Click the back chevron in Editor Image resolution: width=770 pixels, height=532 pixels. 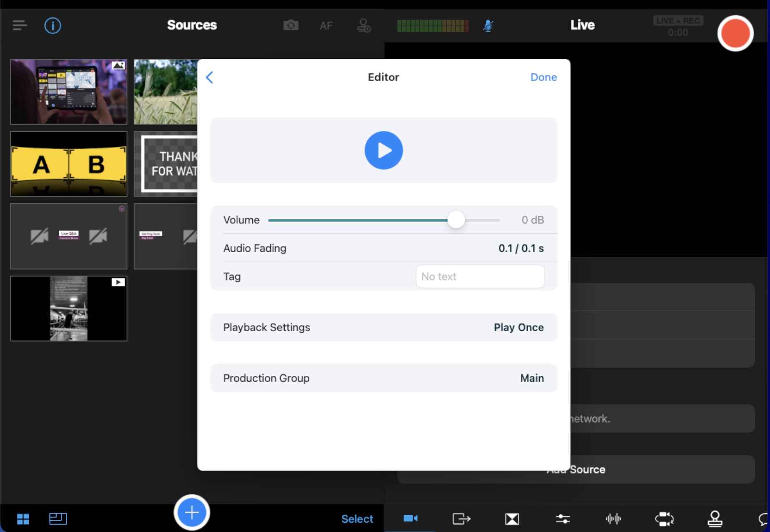point(210,77)
